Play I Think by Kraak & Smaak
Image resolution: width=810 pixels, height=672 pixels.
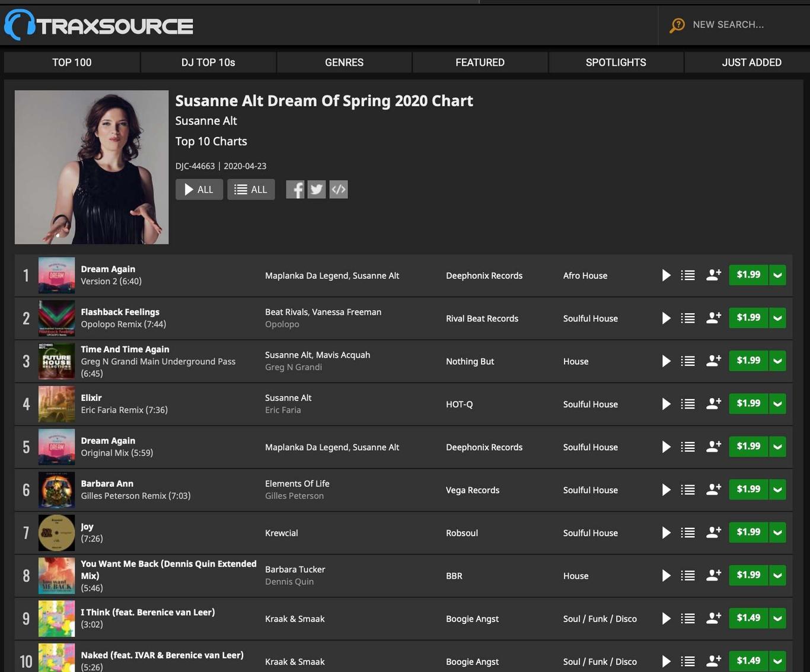(666, 619)
